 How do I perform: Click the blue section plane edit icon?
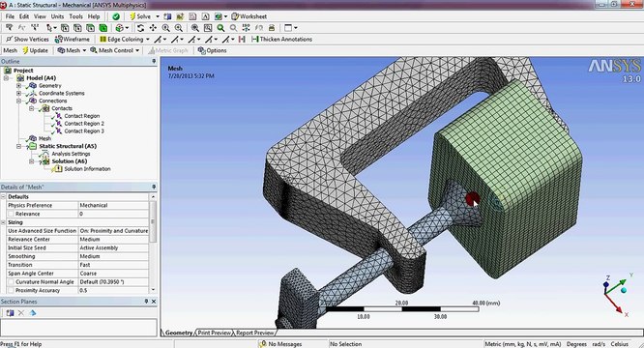coord(33,313)
